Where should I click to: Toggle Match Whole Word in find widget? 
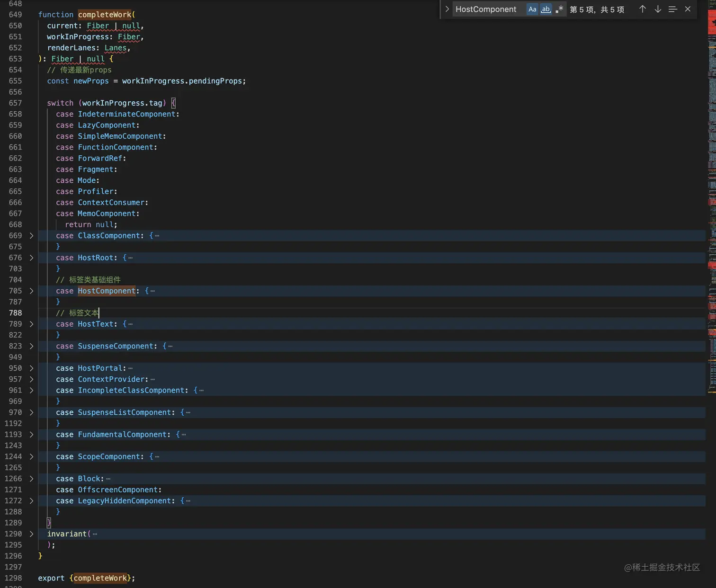click(x=546, y=9)
